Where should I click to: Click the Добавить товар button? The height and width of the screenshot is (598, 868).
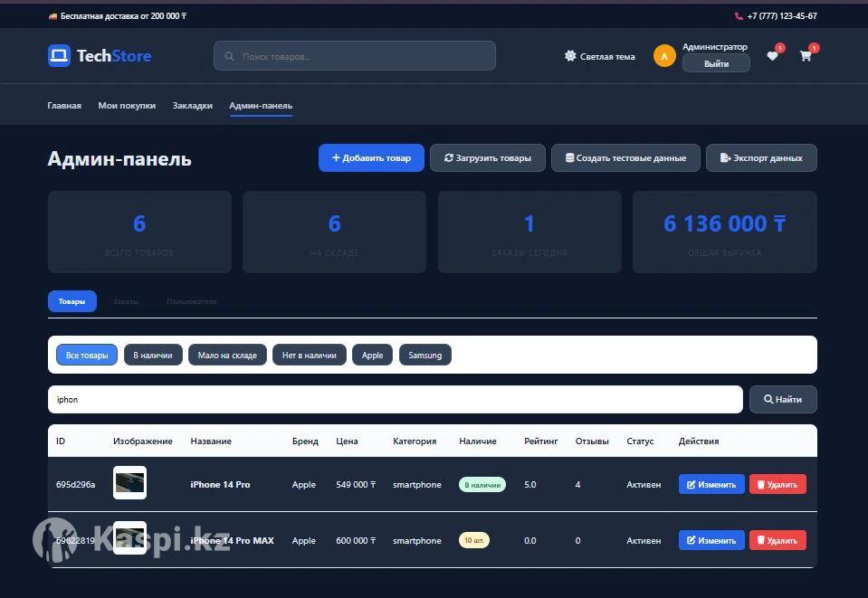coord(371,157)
